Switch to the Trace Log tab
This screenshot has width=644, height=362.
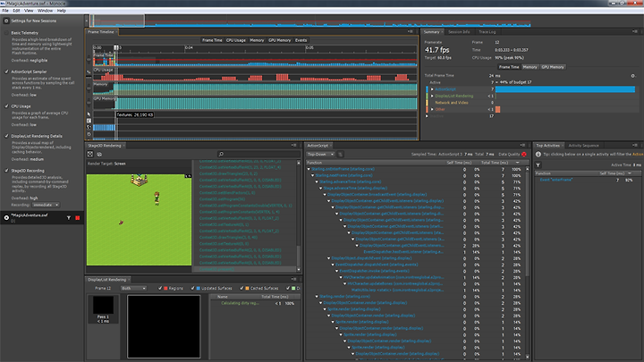(x=487, y=31)
